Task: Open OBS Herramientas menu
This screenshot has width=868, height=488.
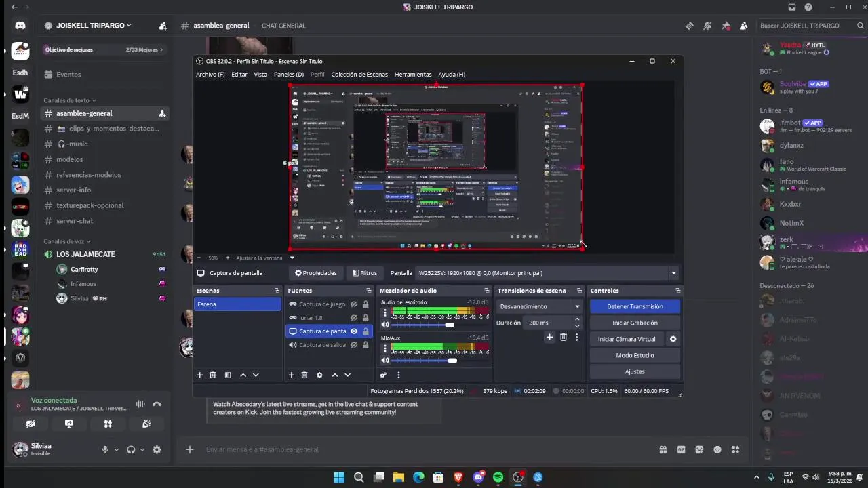Action: (413, 75)
